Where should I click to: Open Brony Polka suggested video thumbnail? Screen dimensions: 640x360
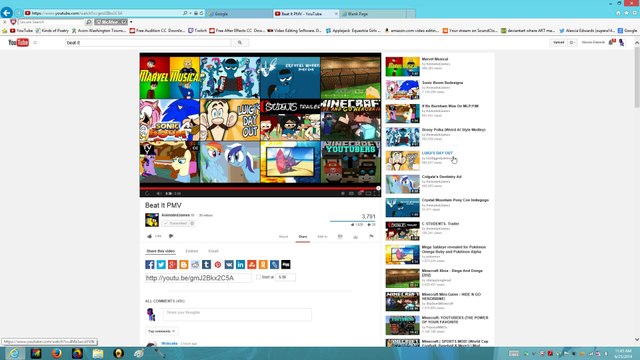coord(402,137)
